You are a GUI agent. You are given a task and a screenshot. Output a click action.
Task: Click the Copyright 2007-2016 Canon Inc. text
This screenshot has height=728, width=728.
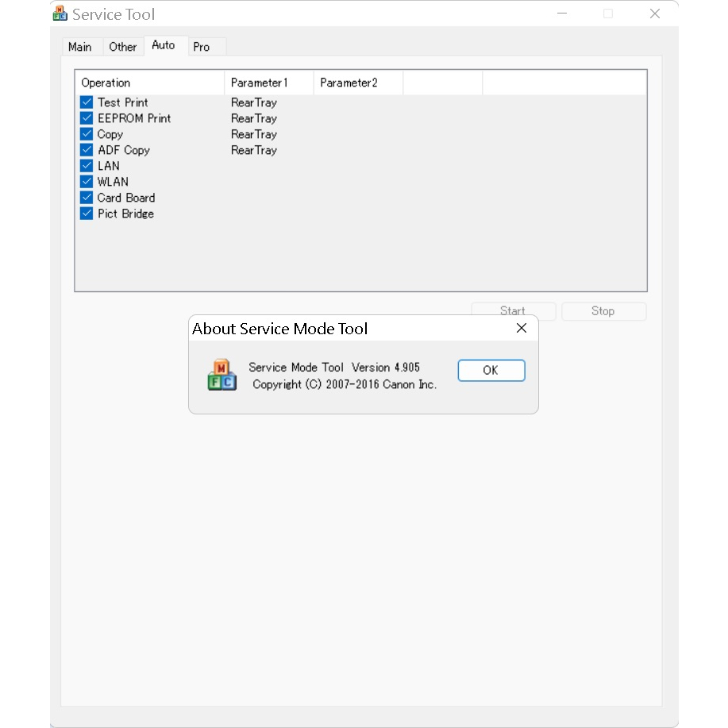click(x=345, y=384)
